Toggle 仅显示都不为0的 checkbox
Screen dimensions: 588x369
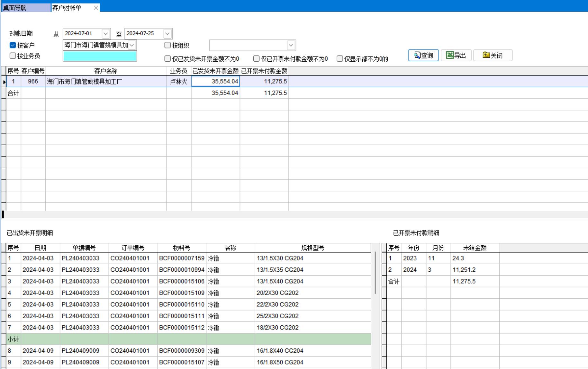point(340,59)
